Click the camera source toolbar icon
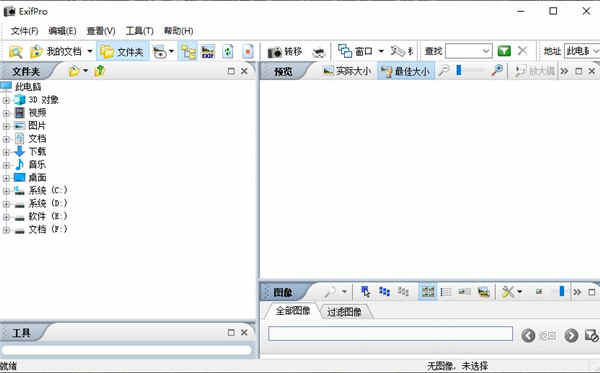This screenshot has height=373, width=600. pyautogui.click(x=160, y=52)
